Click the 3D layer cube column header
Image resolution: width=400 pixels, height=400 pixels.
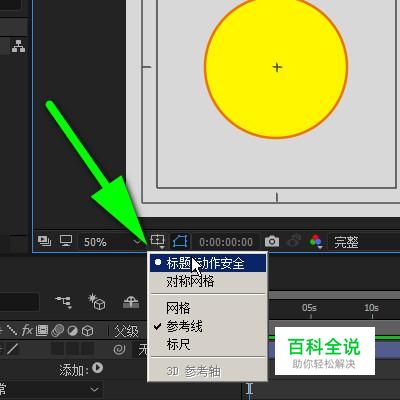click(87, 331)
